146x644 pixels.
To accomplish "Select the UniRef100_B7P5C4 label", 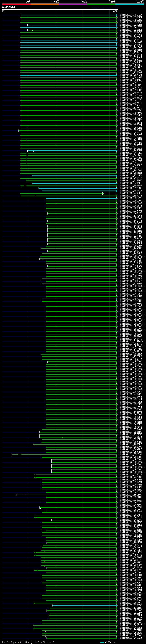I will [x=131, y=216].
